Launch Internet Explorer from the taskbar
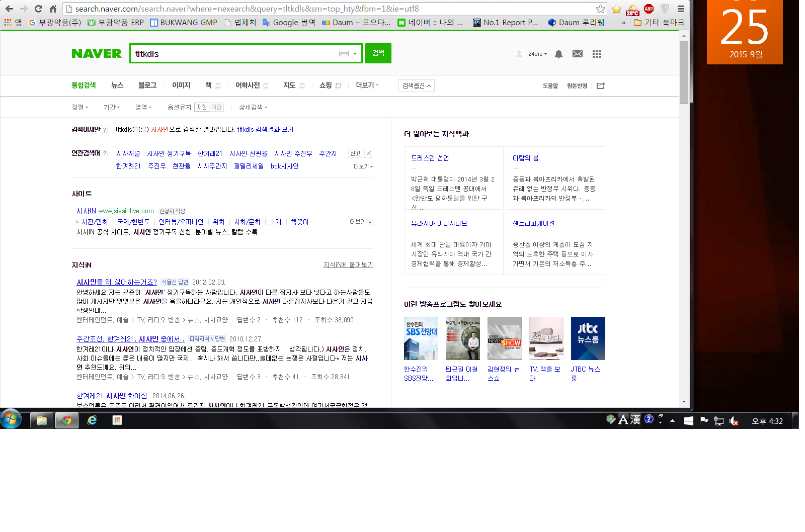The width and height of the screenshot is (805, 532). pos(92,420)
